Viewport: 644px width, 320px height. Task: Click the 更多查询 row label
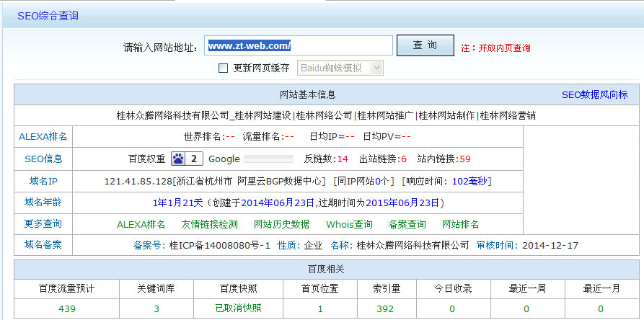[x=43, y=223]
